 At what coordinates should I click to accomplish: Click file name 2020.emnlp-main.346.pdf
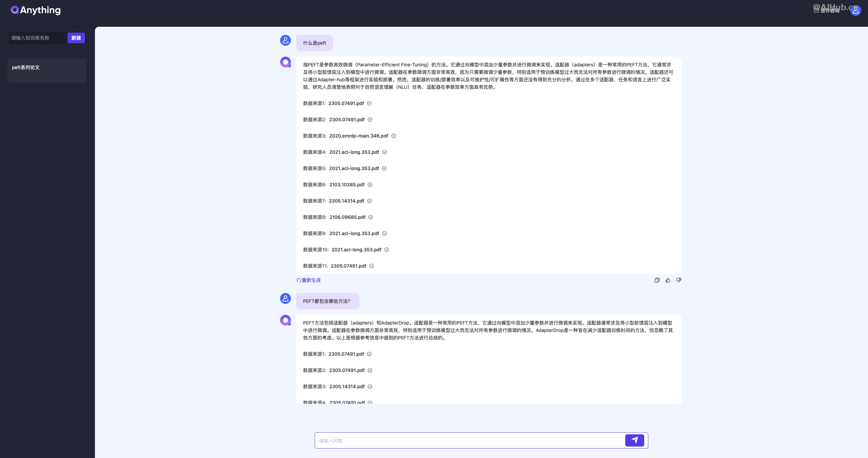click(359, 136)
